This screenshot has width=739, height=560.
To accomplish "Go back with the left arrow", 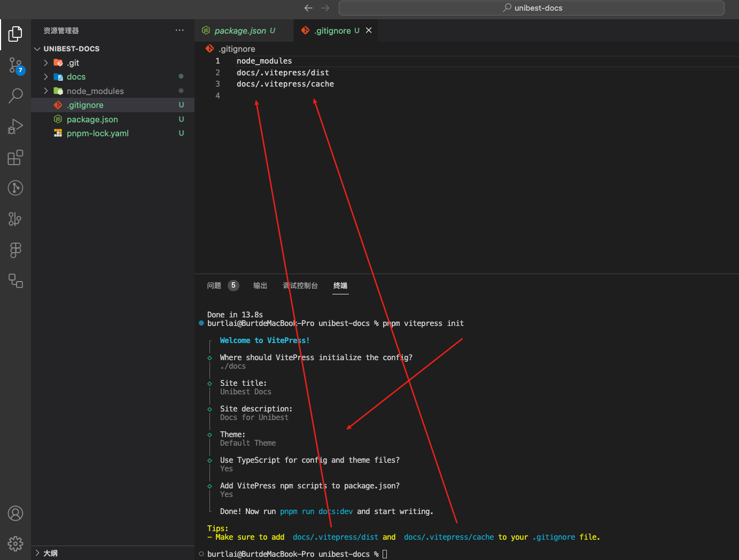I will (x=308, y=8).
